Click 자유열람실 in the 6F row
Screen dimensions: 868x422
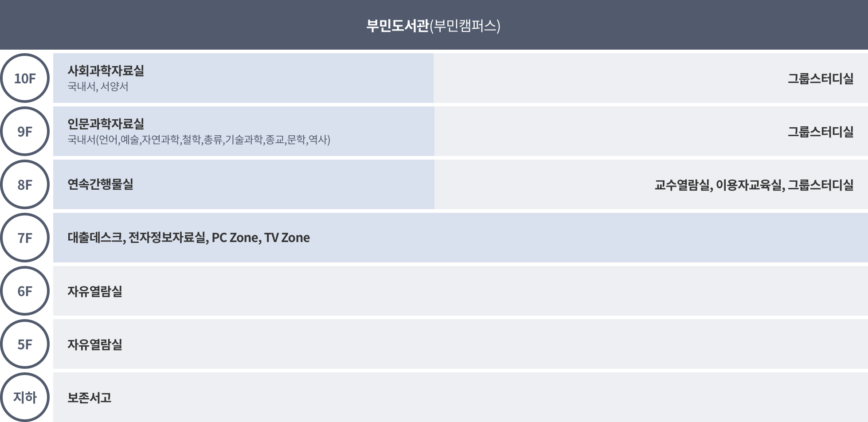(95, 291)
